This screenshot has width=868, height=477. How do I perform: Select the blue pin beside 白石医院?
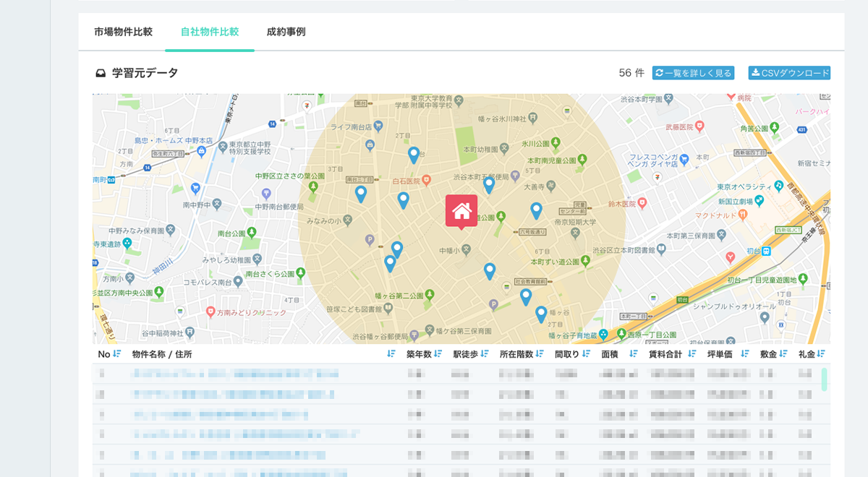pyautogui.click(x=404, y=200)
